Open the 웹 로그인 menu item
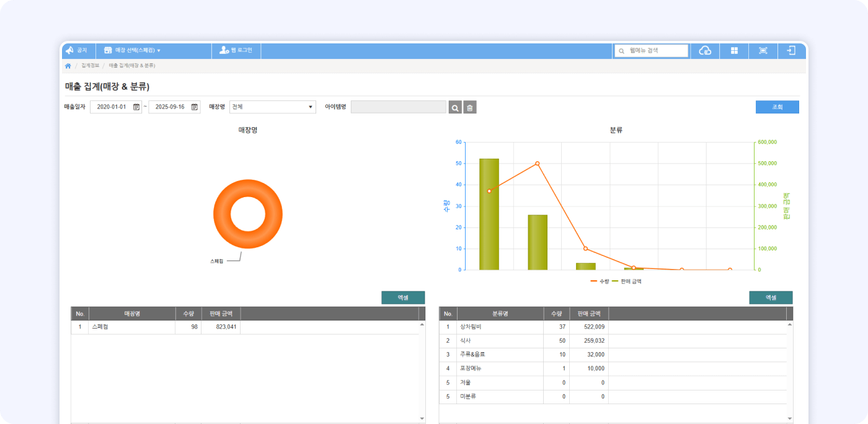Image resolution: width=868 pixels, height=424 pixels. [x=236, y=51]
